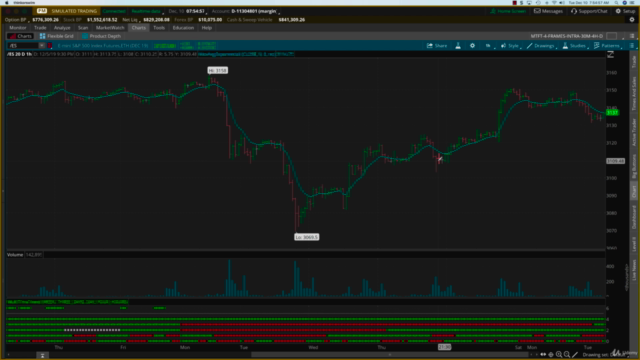Screen dimensions: 640x360
Task: Switch to the MarketWatch tab
Action: (110, 28)
